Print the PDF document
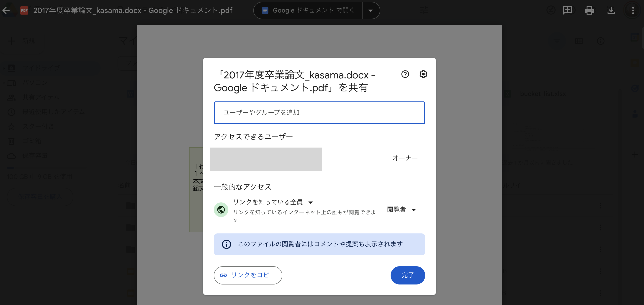Viewport: 644px width, 305px height. [589, 10]
